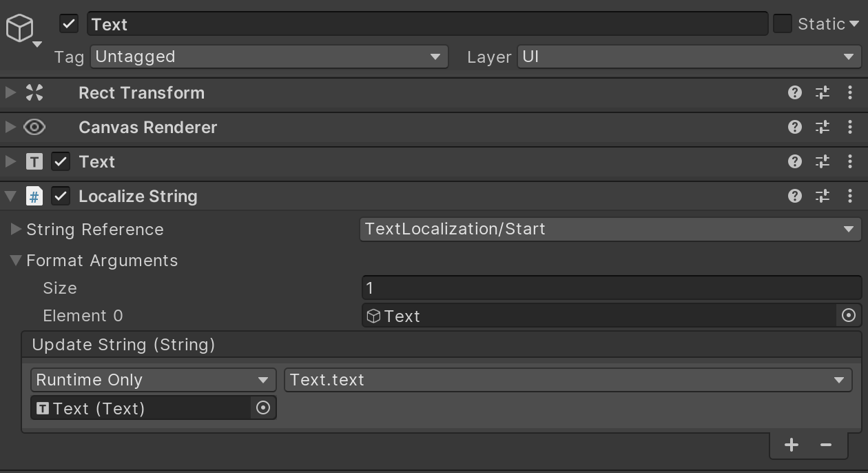Click the Text component T icon
Screen dimensions: 868x473
point(34,161)
